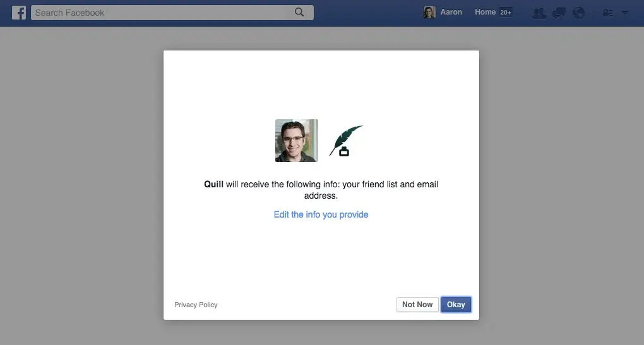Click into the Search Facebook field
The height and width of the screenshot is (345, 644).
[161, 13]
